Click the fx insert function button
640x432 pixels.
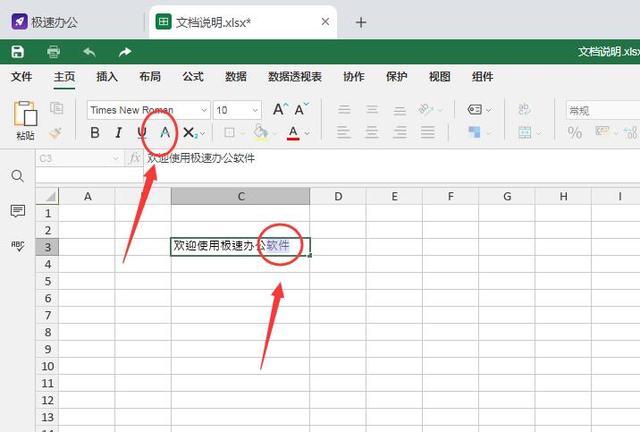[134, 158]
